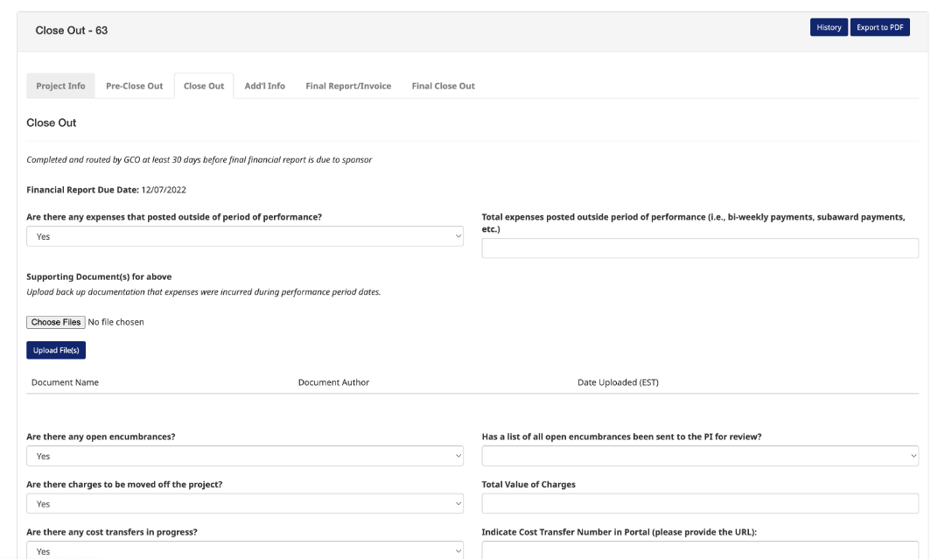Expand encumbrances sent to PI dropdown
The height and width of the screenshot is (560, 945).
pyautogui.click(x=700, y=456)
